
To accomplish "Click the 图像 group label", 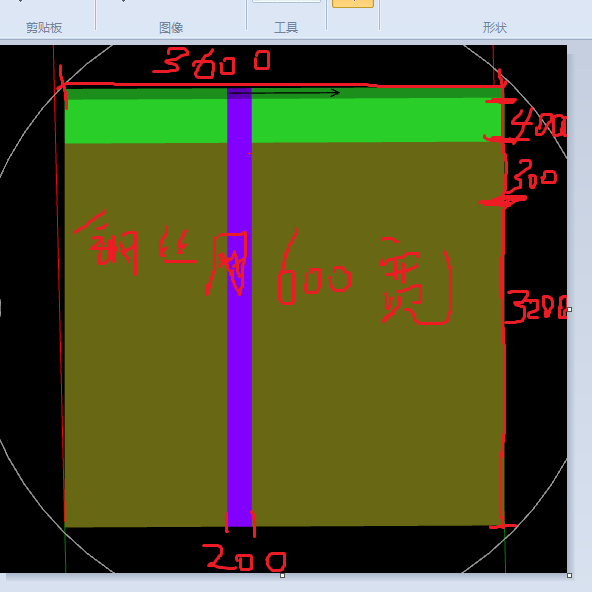I will click(x=171, y=28).
